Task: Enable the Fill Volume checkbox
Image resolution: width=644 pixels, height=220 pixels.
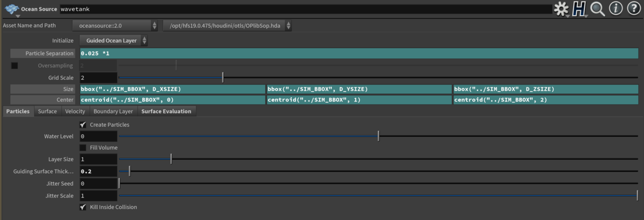Action: tap(83, 148)
